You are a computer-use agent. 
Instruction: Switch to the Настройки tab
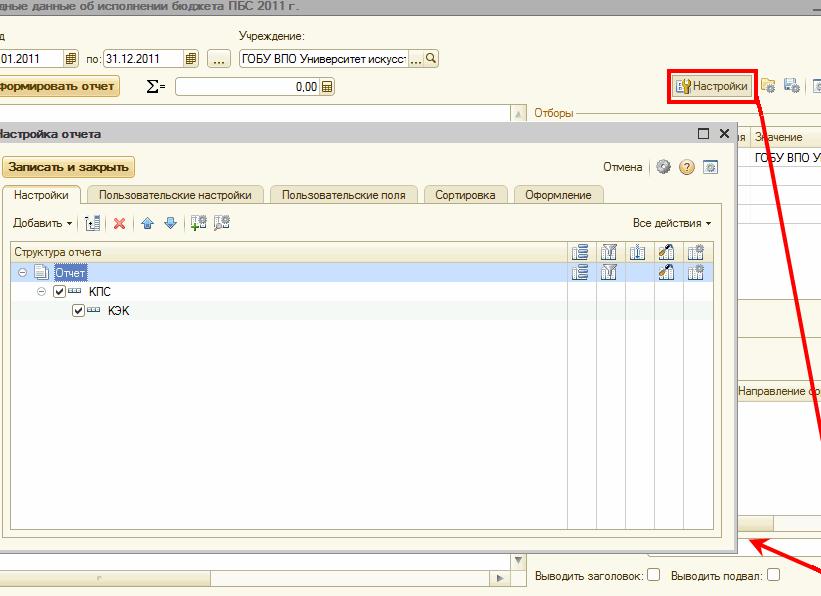41,195
